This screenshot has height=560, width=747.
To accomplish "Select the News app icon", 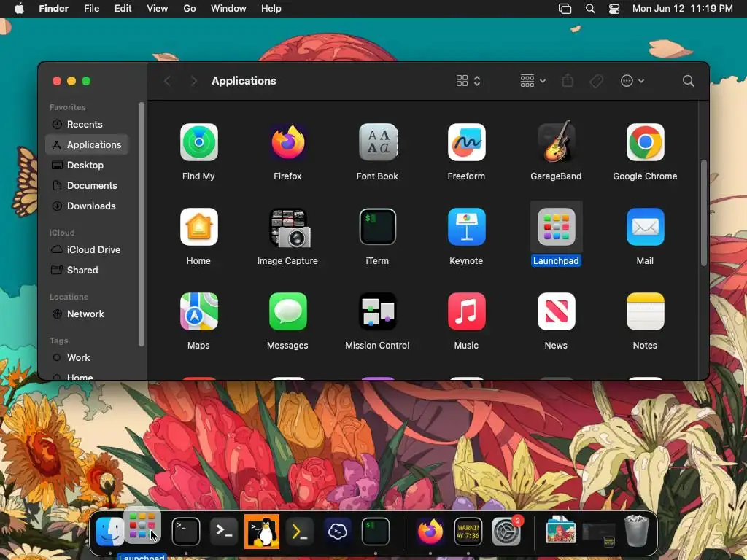I will pyautogui.click(x=556, y=311).
